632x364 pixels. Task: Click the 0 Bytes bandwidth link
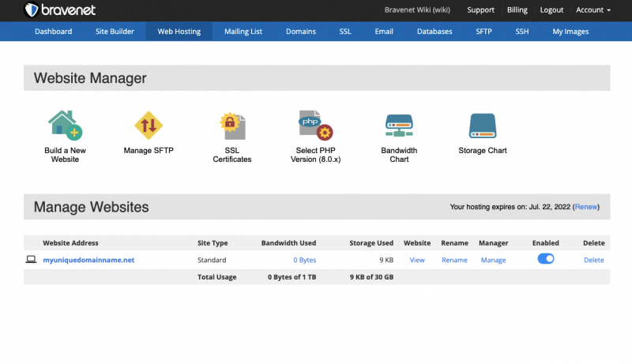pos(305,260)
